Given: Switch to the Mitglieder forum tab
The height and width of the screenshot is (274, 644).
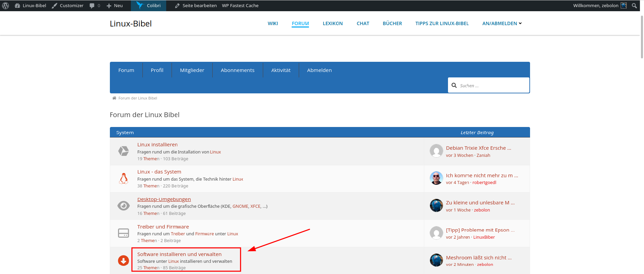Looking at the screenshot, I should pos(192,70).
